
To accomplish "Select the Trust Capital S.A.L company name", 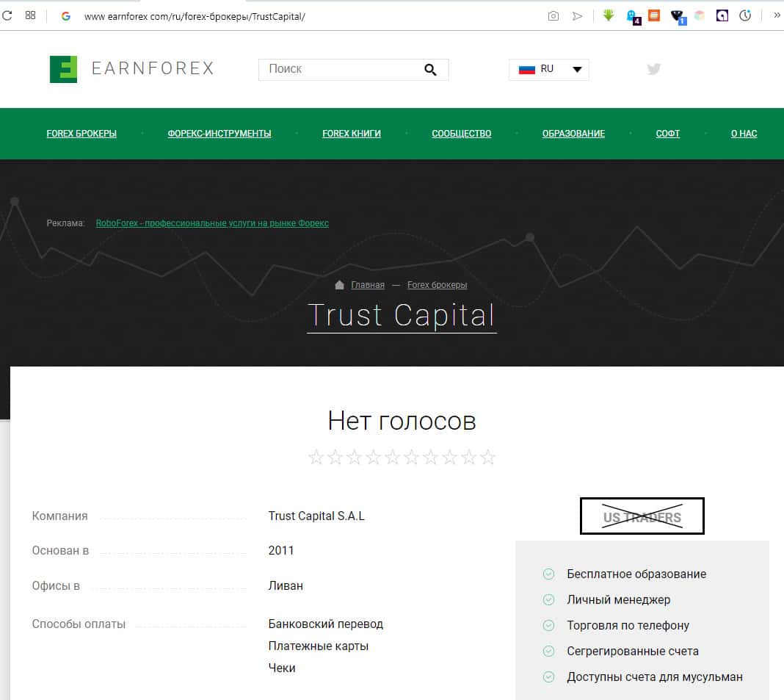I will click(316, 516).
